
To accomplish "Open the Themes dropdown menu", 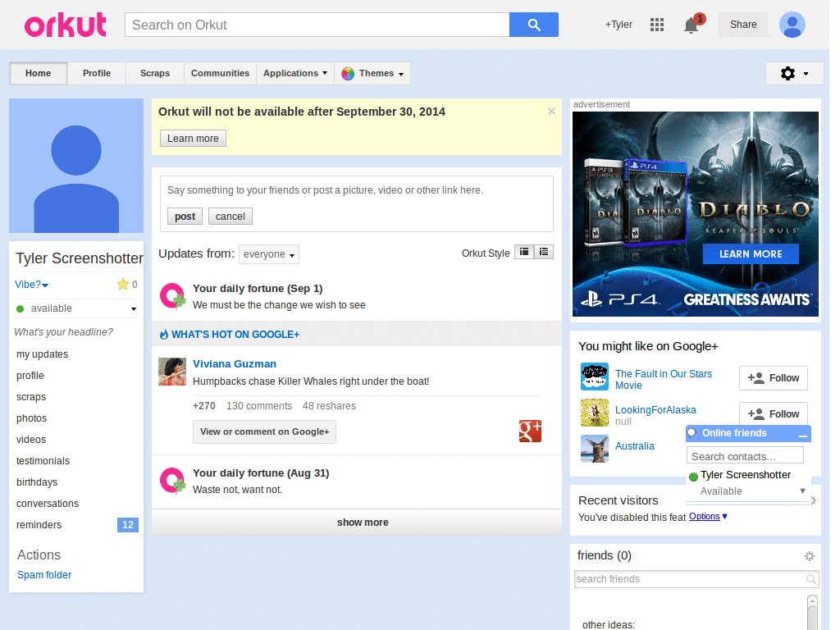I will (373, 73).
